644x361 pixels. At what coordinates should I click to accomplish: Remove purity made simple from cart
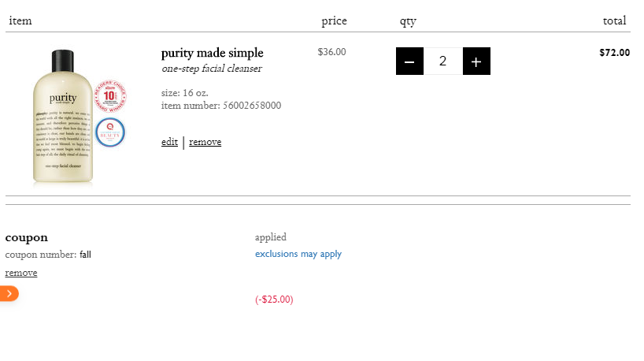(205, 142)
